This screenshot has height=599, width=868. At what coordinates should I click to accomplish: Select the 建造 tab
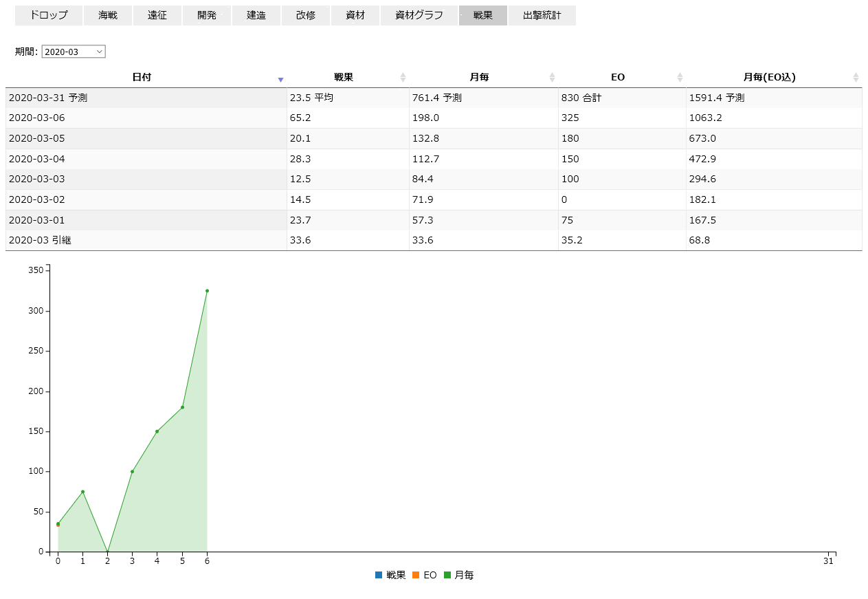pyautogui.click(x=256, y=15)
